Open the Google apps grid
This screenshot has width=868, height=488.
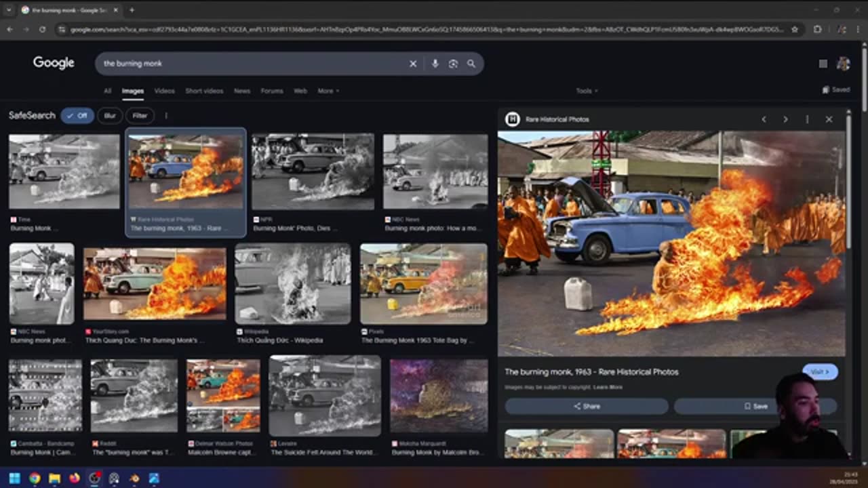point(823,64)
